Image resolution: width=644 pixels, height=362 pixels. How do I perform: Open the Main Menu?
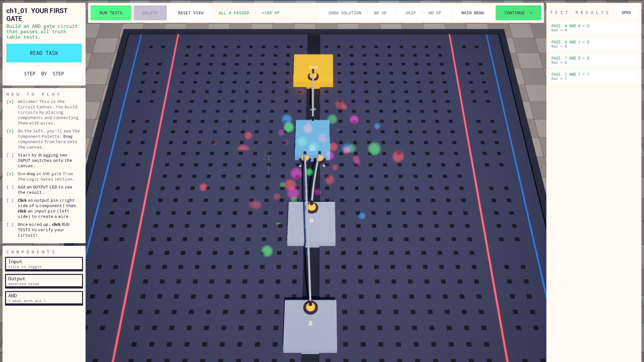473,13
